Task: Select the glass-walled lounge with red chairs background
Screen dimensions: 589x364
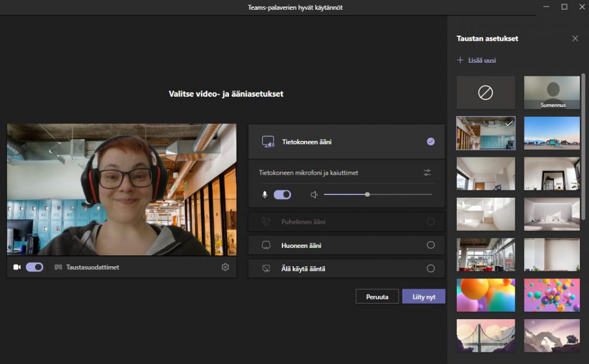Action: (485, 255)
